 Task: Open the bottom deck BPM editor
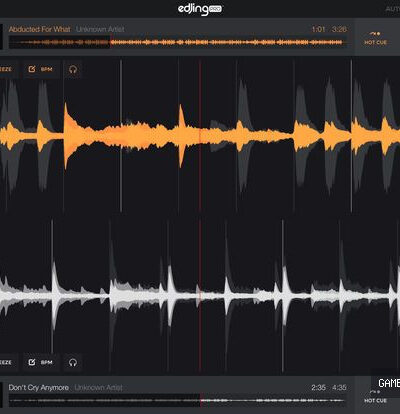pyautogui.click(x=41, y=362)
